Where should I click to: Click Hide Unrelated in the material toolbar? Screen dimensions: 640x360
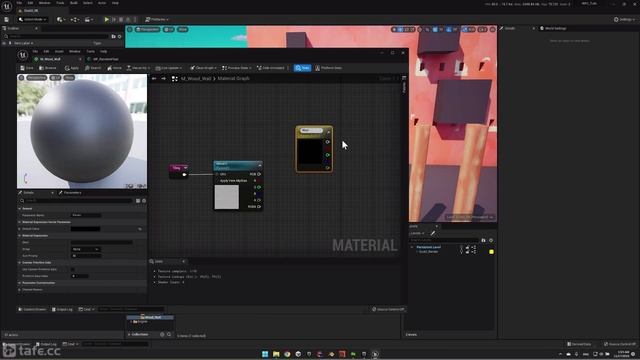point(271,68)
